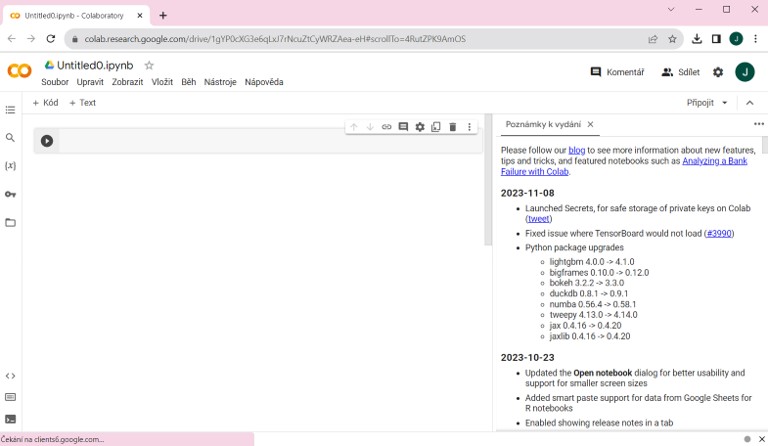The image size is (768, 446).
Task: Open the tweet link
Action: pos(539,219)
